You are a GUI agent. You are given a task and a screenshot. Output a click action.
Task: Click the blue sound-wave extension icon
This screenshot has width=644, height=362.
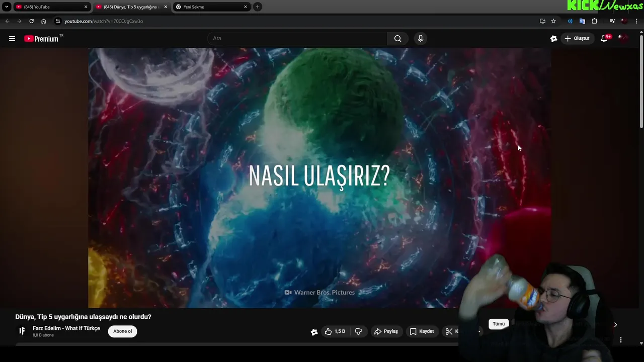tap(570, 21)
